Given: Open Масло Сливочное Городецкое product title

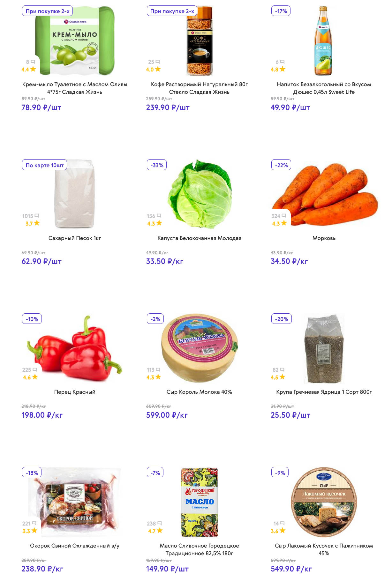Looking at the screenshot, I should (x=199, y=549).
